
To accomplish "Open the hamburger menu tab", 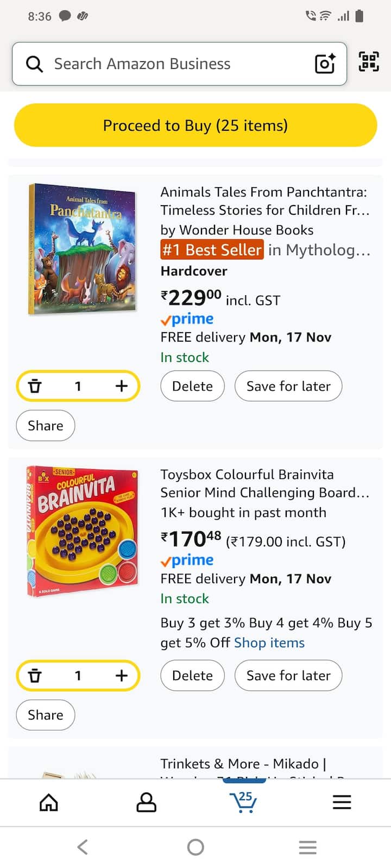I will (342, 802).
